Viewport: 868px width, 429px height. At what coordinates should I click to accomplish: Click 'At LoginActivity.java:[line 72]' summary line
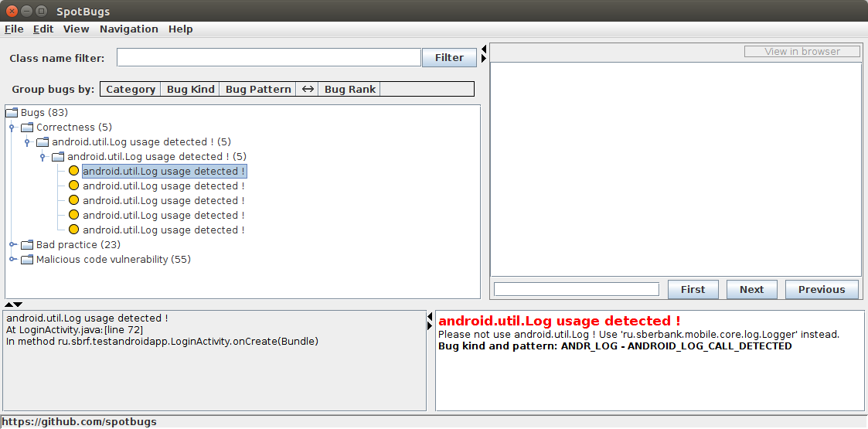click(x=75, y=330)
